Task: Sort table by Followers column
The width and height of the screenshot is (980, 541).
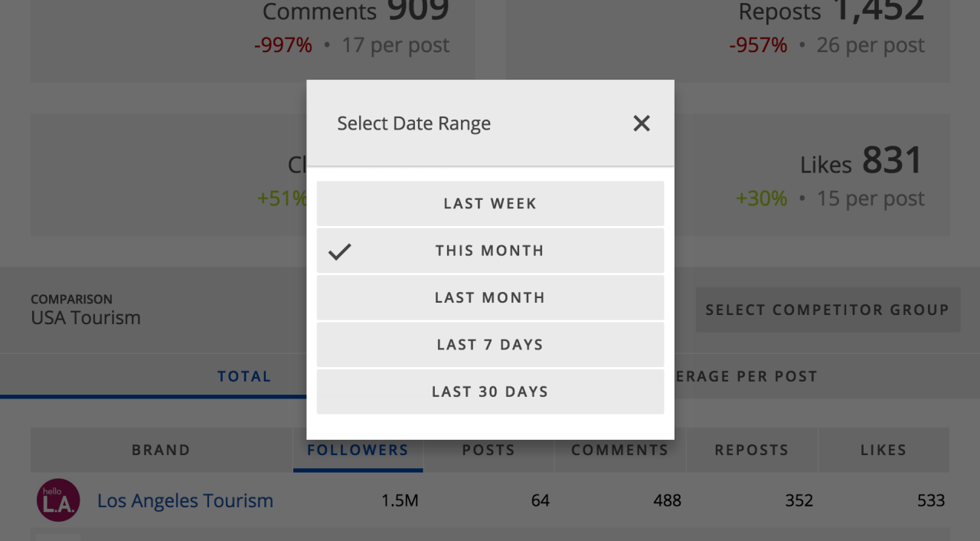Action: point(358,450)
